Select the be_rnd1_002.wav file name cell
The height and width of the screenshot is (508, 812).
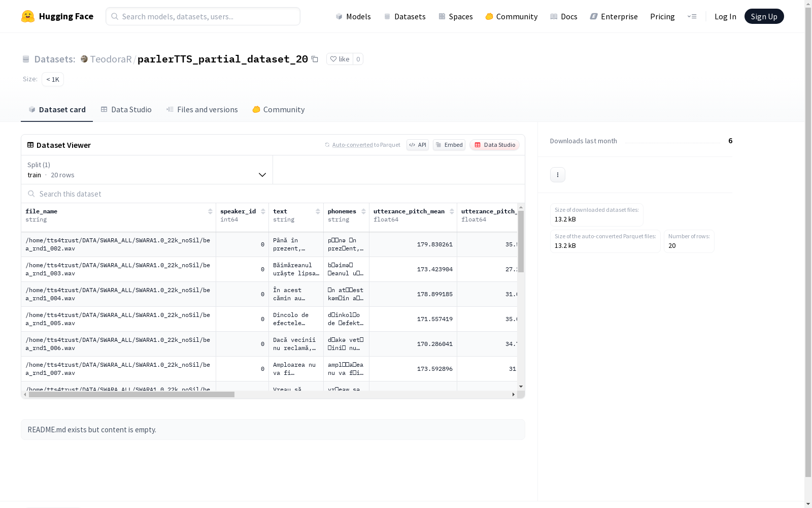[x=118, y=244]
